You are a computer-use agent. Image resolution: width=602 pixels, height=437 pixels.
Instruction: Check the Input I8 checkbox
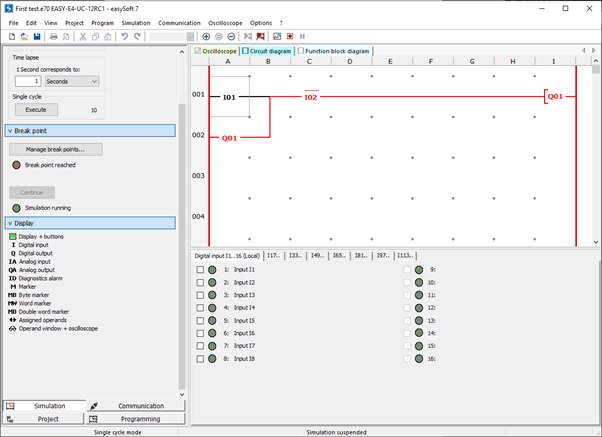tap(200, 358)
